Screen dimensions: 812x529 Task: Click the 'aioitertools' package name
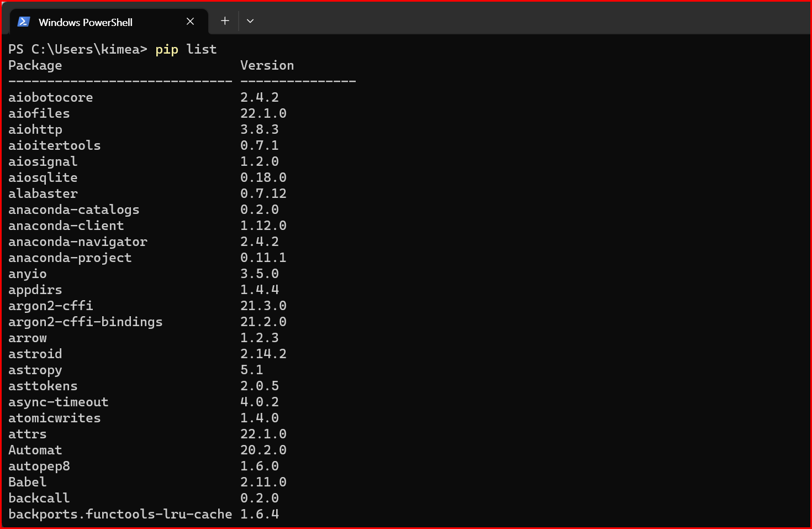54,145
